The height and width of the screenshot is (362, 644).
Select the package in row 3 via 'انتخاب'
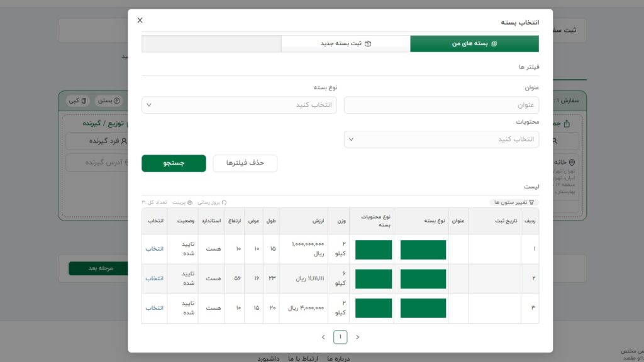coord(154,308)
